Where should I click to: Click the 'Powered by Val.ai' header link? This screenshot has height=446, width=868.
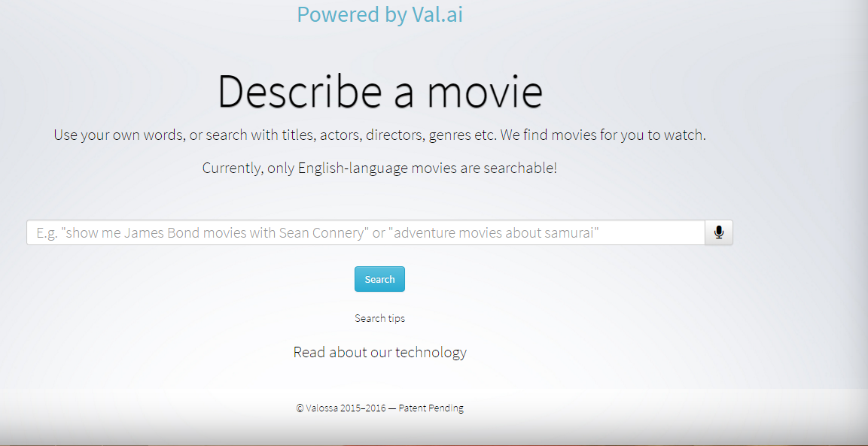(379, 14)
